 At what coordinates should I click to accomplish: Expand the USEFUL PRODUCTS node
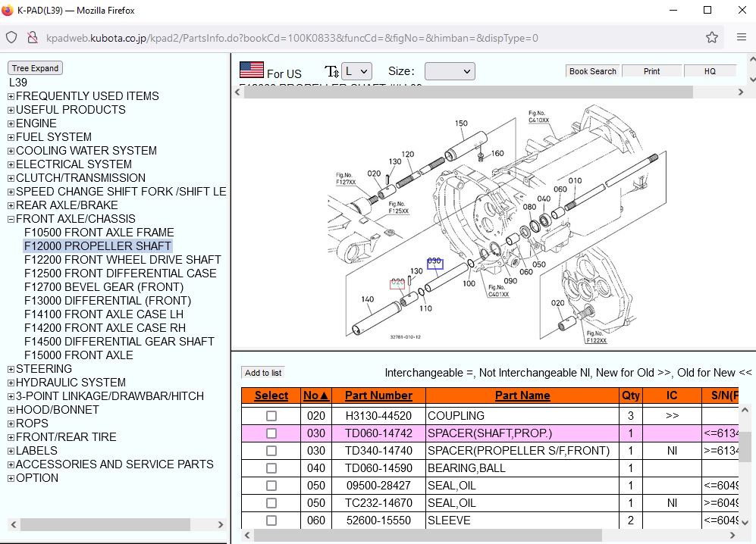(11, 110)
